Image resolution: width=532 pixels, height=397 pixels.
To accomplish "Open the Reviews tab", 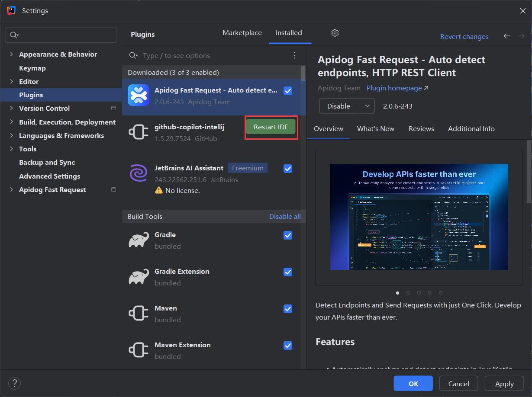I will point(421,129).
